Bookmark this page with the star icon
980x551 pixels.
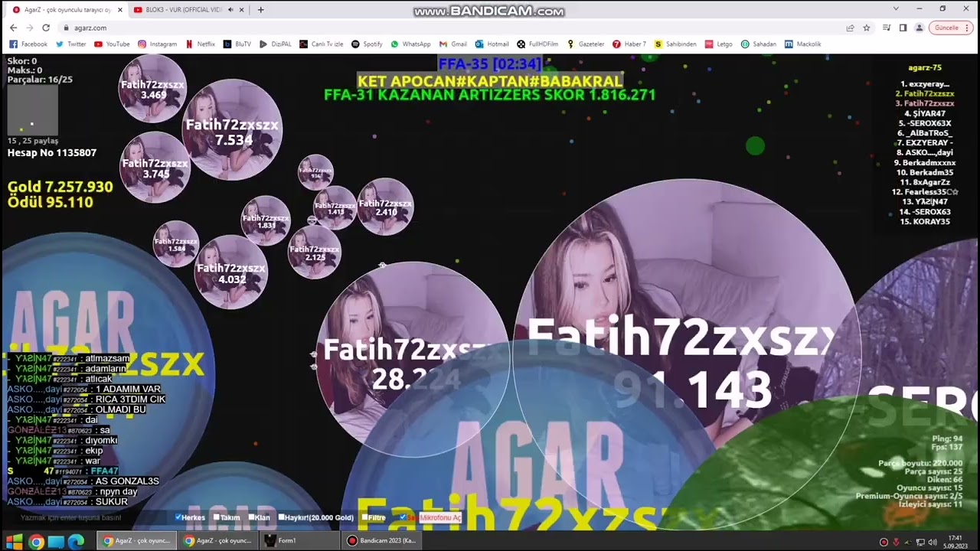click(867, 28)
